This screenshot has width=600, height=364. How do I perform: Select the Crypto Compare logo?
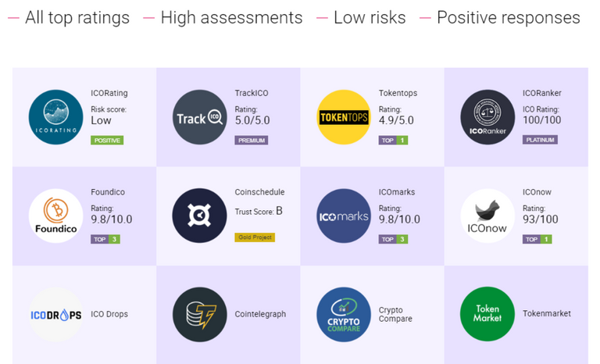[x=343, y=314]
